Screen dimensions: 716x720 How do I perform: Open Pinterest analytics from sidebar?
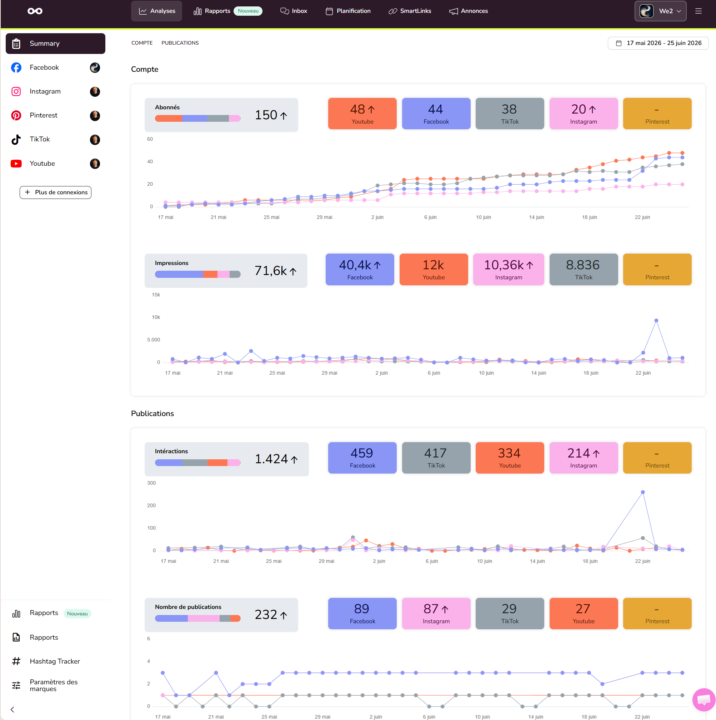55,115
